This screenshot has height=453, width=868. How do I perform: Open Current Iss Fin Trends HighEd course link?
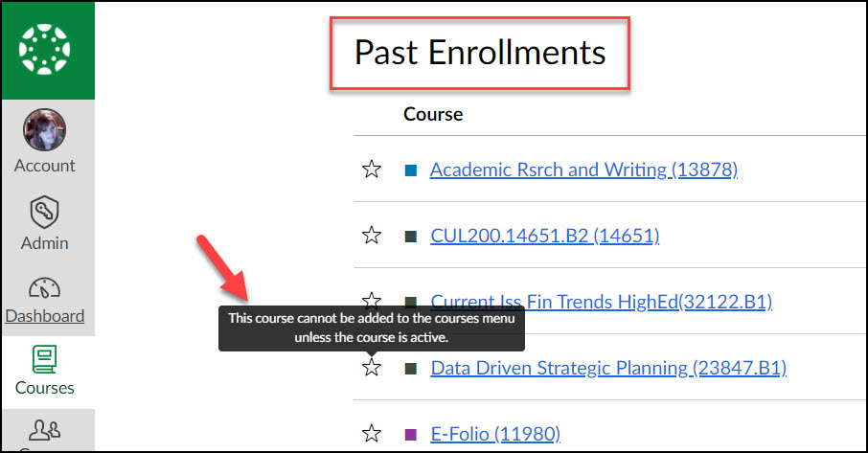pos(601,302)
